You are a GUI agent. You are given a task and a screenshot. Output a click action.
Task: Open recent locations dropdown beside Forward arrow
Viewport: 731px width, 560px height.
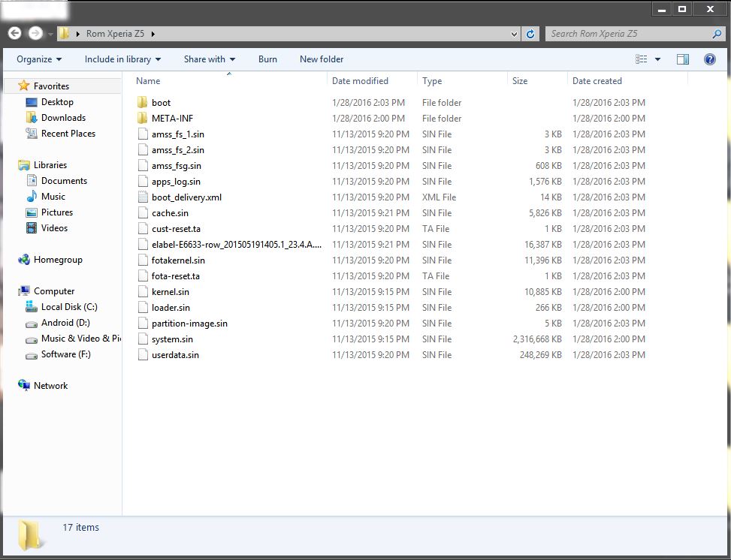[x=50, y=34]
